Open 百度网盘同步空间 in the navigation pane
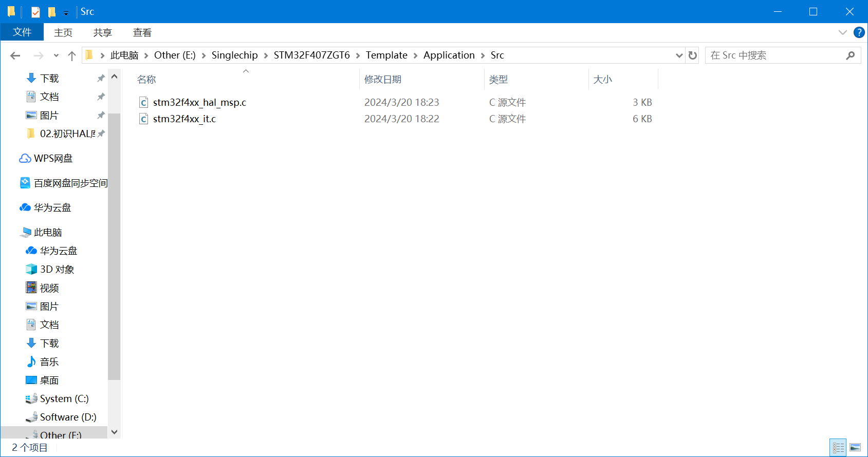 point(70,183)
